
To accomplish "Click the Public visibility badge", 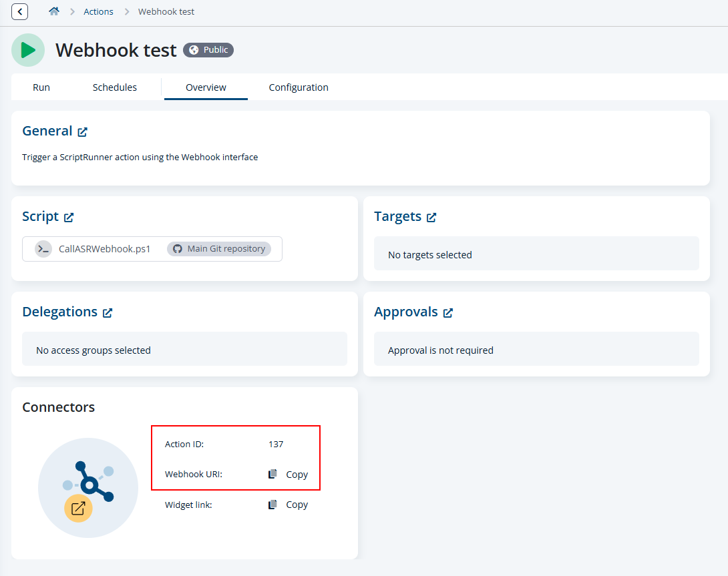I will pyautogui.click(x=208, y=50).
